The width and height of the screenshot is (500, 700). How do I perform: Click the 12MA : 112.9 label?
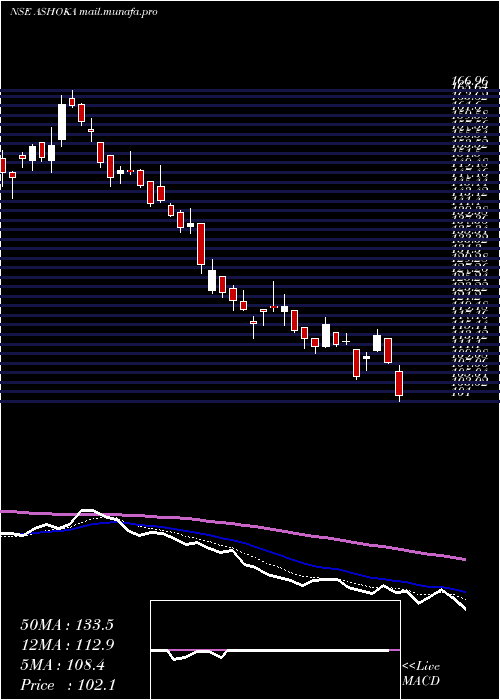(x=67, y=645)
